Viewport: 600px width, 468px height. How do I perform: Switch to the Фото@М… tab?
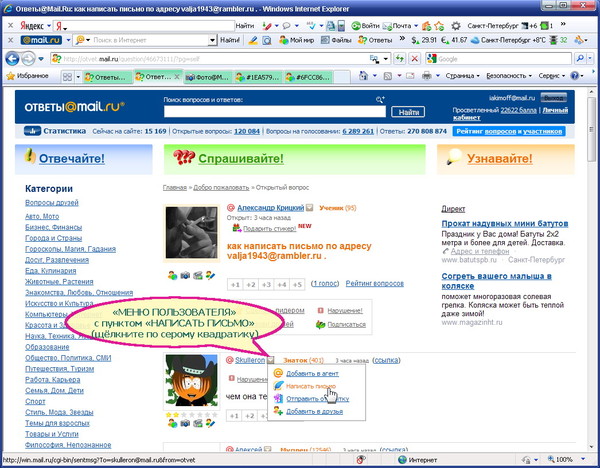pos(208,77)
